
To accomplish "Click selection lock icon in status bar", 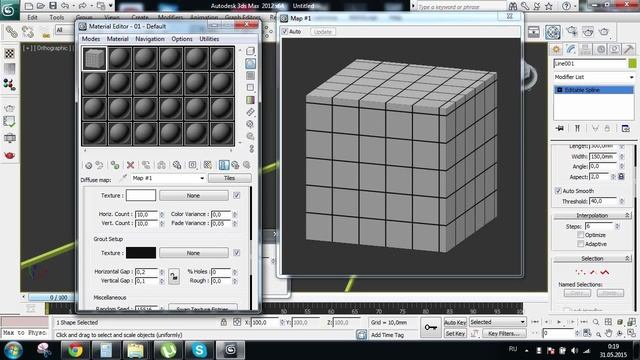I will point(224,322).
